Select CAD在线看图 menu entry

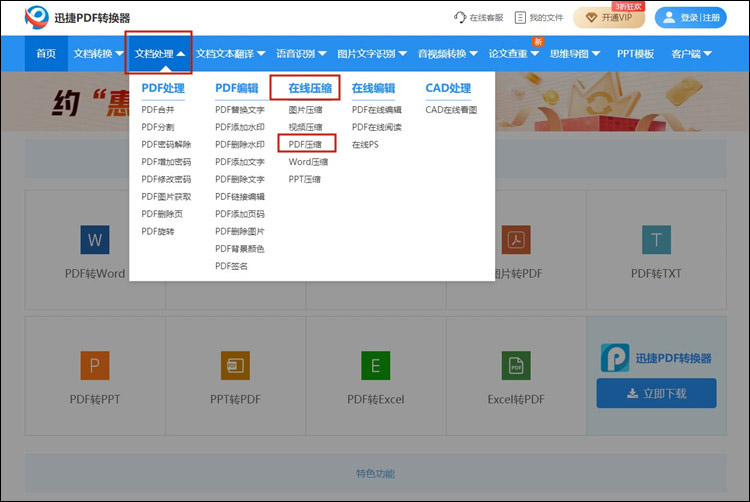[x=451, y=109]
